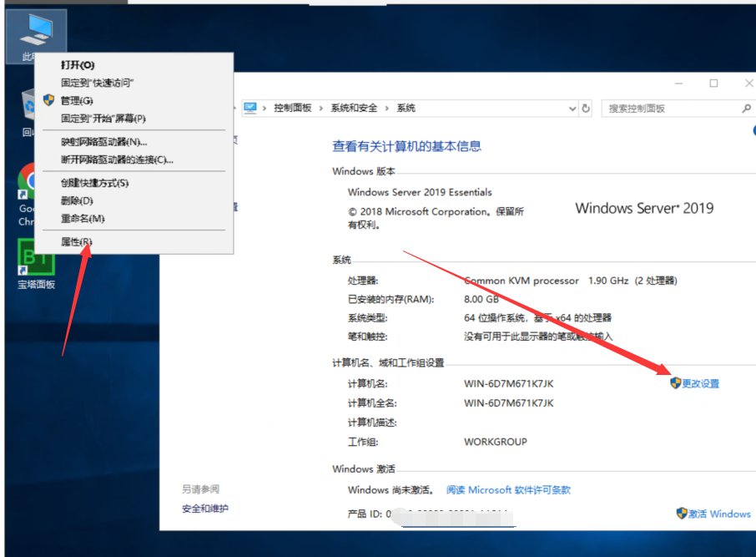Open the 此电脑 desktop icon
Viewport: 756px width, 557px height.
click(36, 36)
